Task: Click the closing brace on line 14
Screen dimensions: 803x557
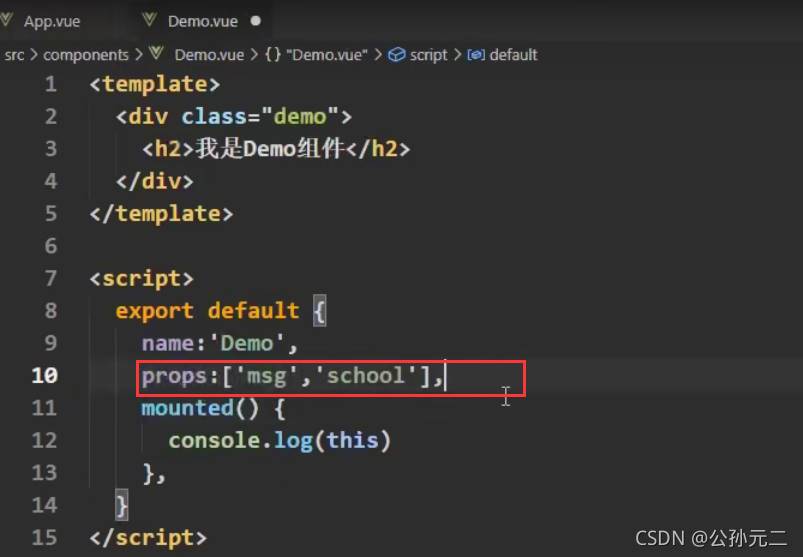Action: [x=122, y=506]
